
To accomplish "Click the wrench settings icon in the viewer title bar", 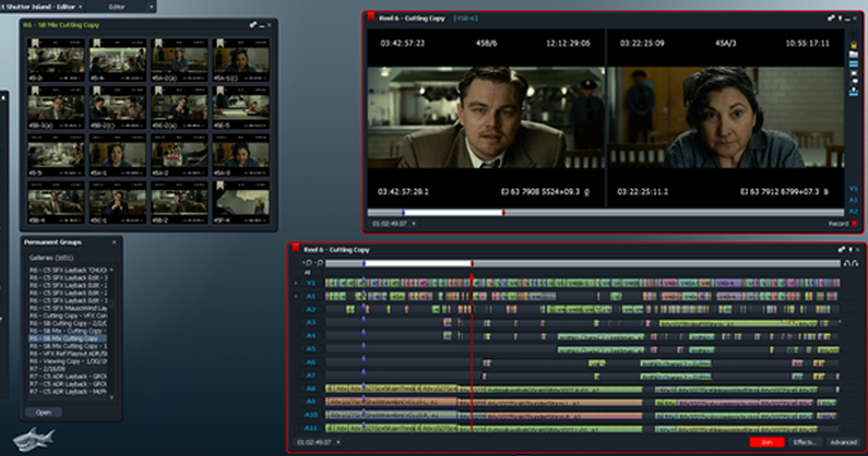I will pos(831,18).
